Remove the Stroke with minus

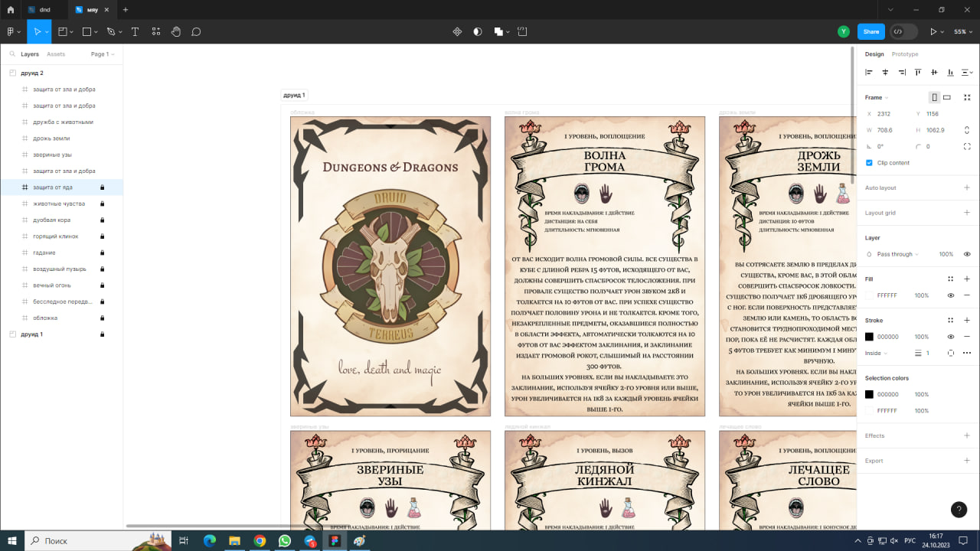(967, 337)
